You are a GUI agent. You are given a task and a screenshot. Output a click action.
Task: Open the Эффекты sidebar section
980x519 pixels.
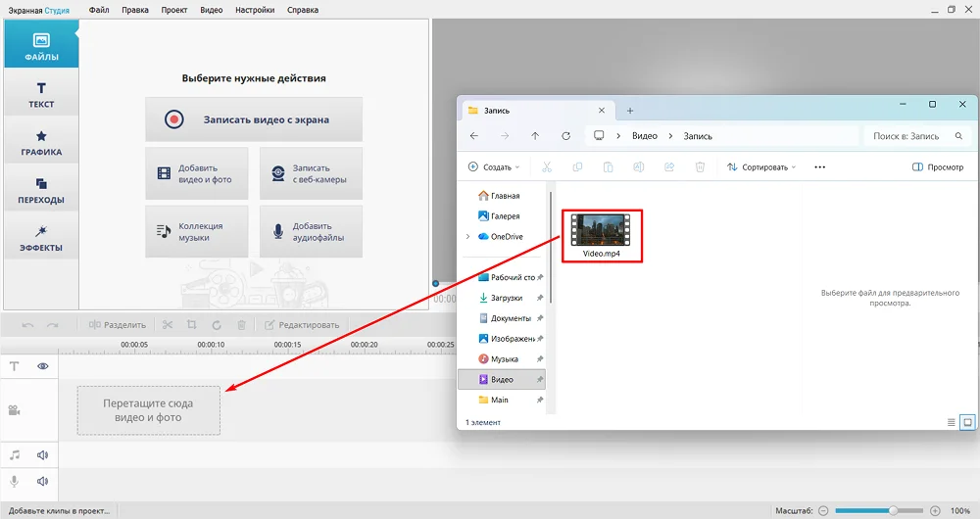point(41,235)
